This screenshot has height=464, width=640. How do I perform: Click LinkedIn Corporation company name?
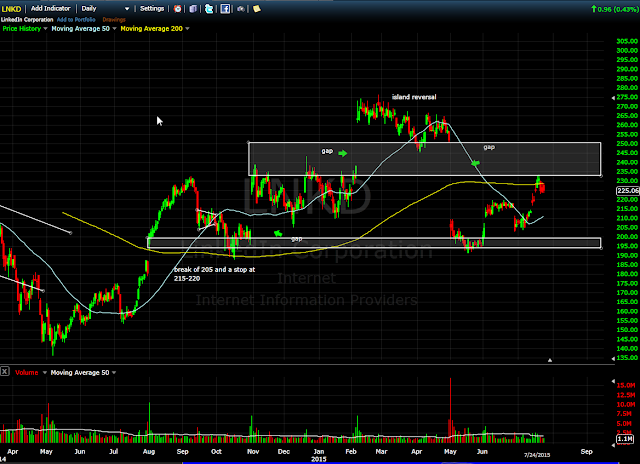(27, 20)
